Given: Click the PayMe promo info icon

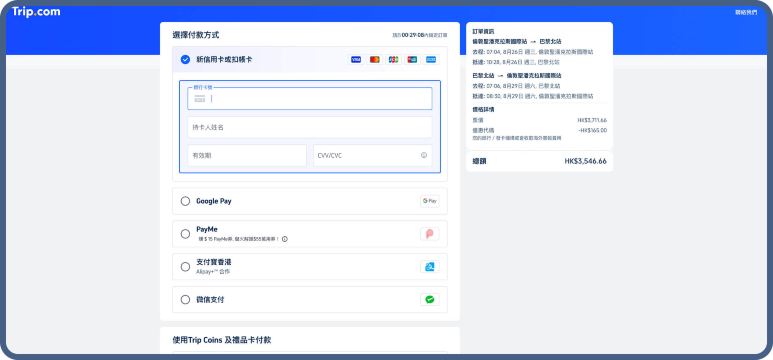Looking at the screenshot, I should (x=285, y=239).
